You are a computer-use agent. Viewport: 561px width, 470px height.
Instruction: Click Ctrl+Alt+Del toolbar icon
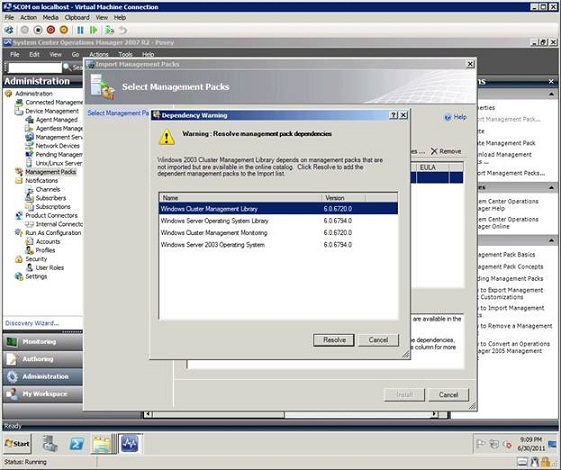tap(9, 30)
